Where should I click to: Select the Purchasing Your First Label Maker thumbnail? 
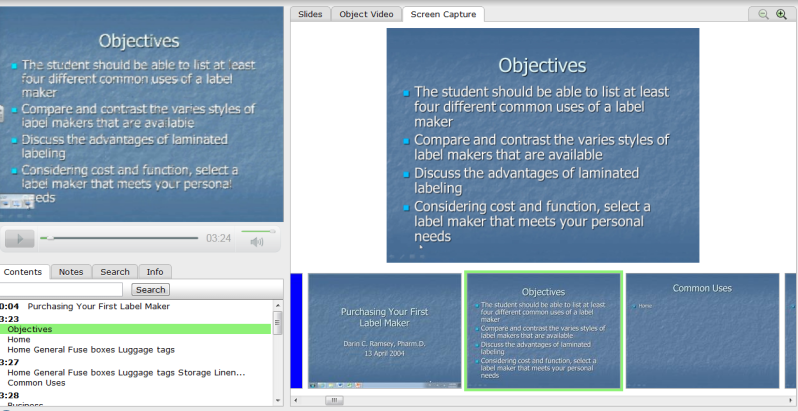click(385, 331)
